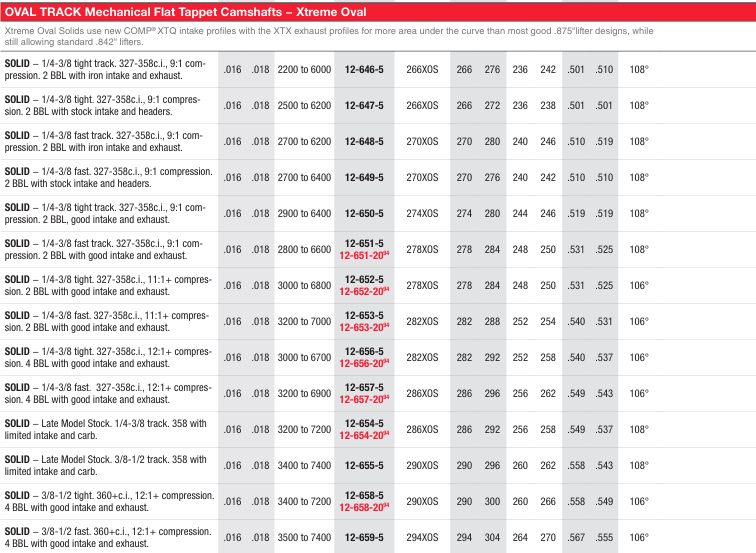The height and width of the screenshot is (553, 756).
Task: Click RPM range 3000 to 6700
Action: tap(304, 357)
